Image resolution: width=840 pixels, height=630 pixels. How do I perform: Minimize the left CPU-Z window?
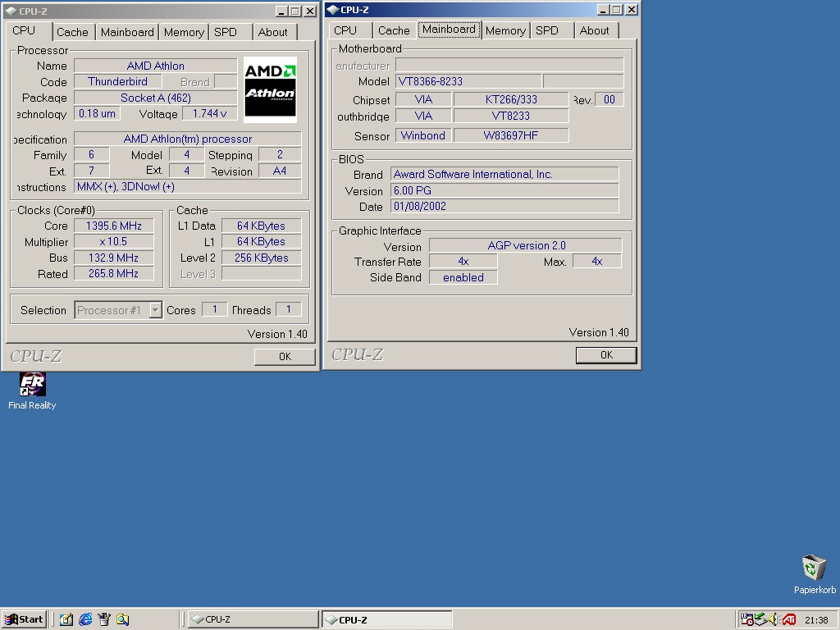click(x=281, y=11)
